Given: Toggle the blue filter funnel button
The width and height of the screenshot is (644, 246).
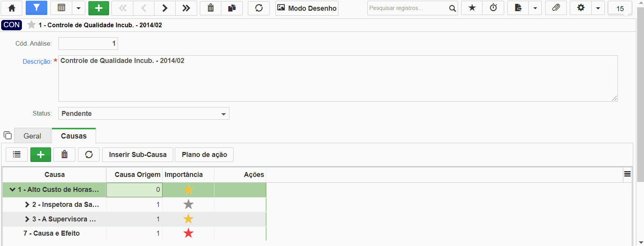Looking at the screenshot, I should click(x=37, y=8).
